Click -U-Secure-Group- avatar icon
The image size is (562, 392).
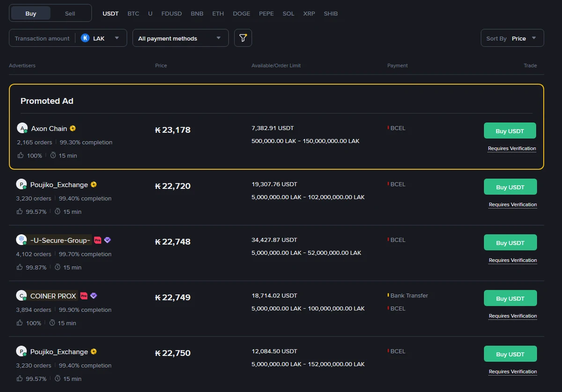(21, 240)
